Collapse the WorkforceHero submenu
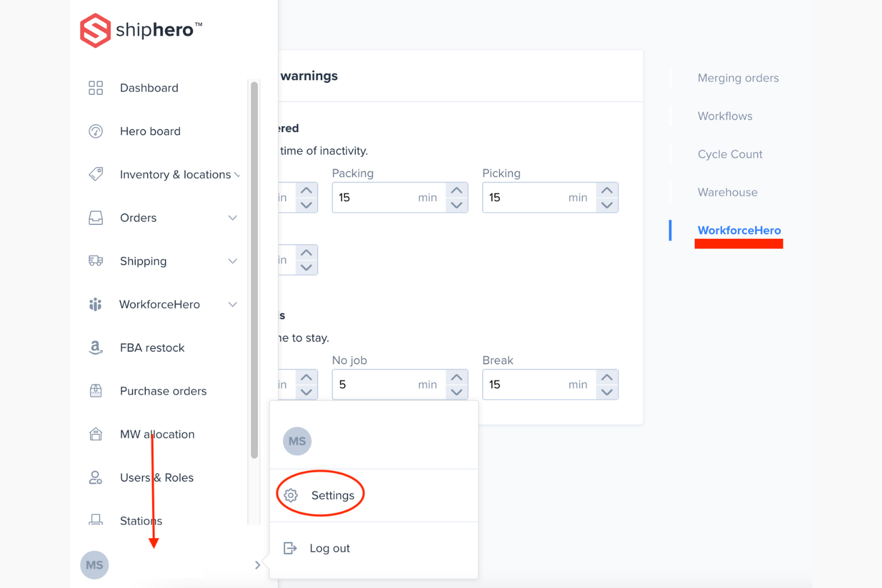Viewport: 882px width, 588px height. pyautogui.click(x=232, y=304)
